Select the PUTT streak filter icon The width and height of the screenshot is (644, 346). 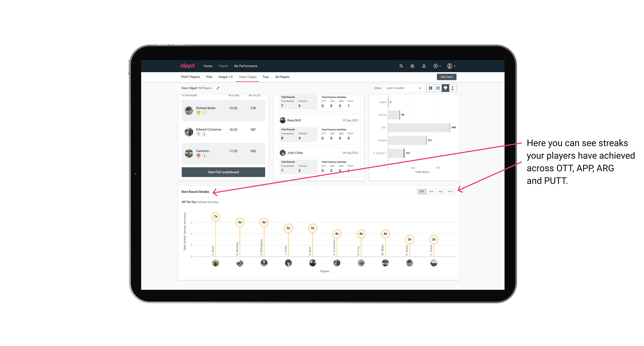pyautogui.click(x=451, y=191)
